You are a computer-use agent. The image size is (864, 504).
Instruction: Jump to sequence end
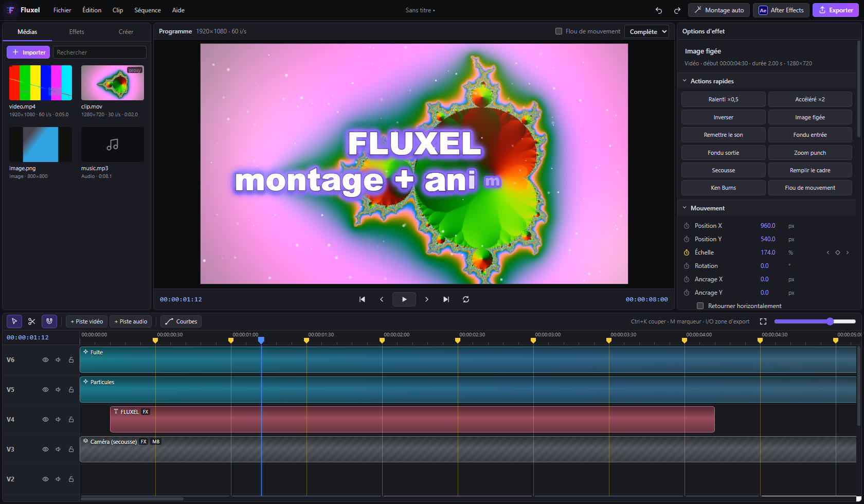click(x=446, y=299)
